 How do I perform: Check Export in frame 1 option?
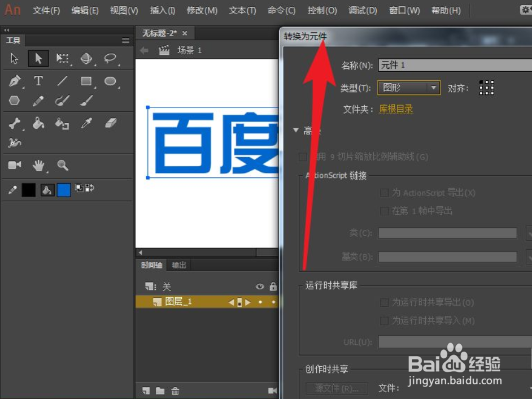[384, 211]
